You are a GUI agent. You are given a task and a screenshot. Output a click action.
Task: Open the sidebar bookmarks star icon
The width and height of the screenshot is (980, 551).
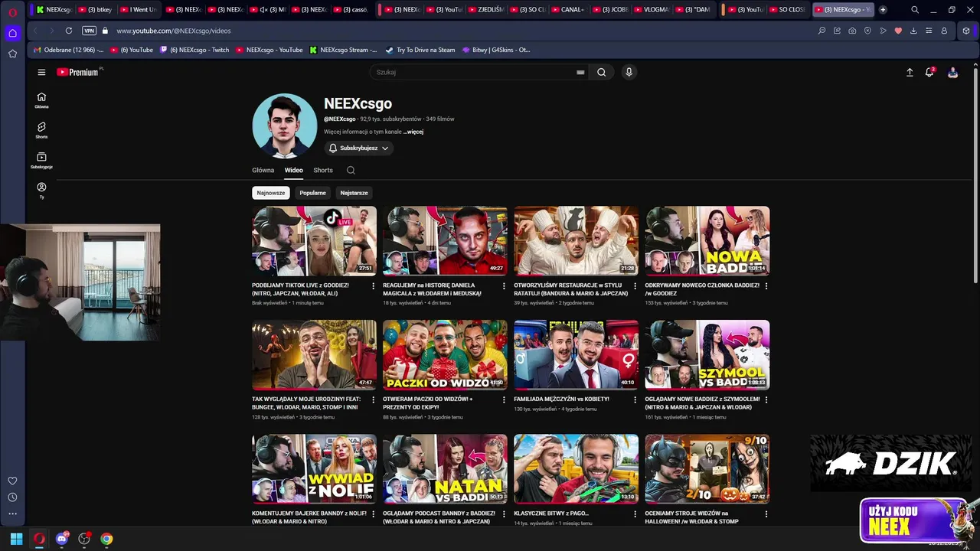pos(12,54)
